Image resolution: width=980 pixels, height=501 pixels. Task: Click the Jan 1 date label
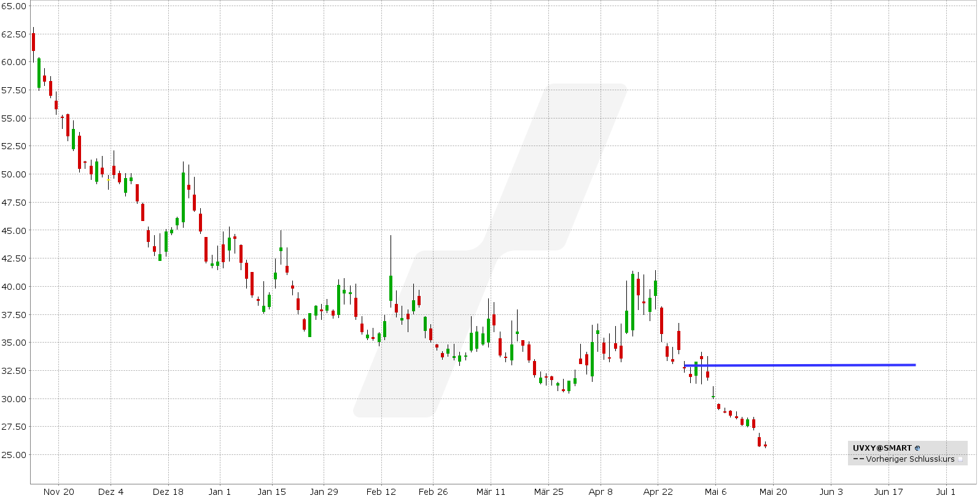(220, 492)
